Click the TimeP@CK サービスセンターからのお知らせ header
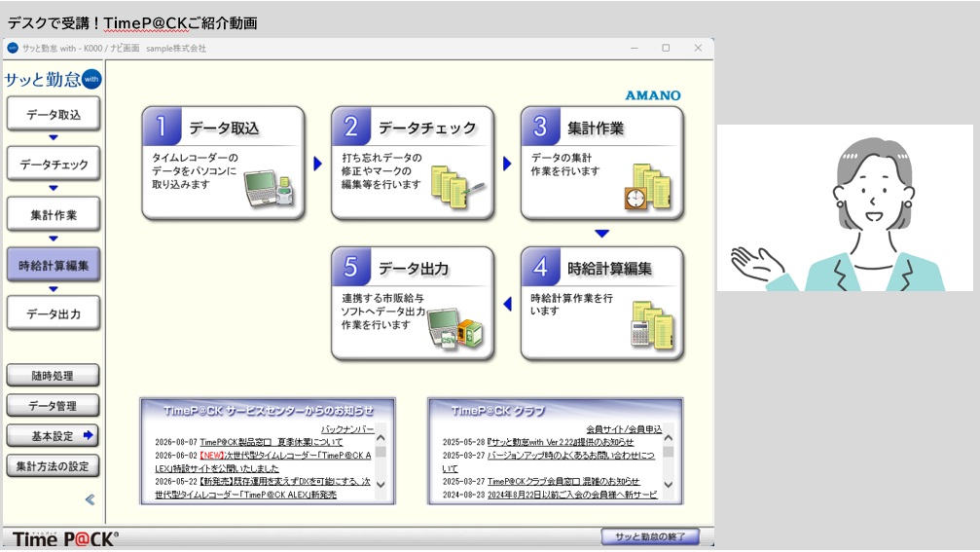980x552 pixels. 269,411
